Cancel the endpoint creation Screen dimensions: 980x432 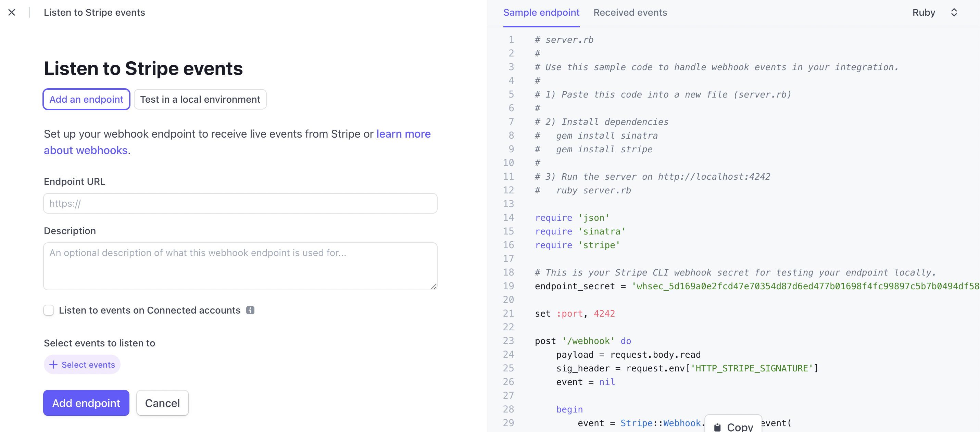[x=162, y=403]
